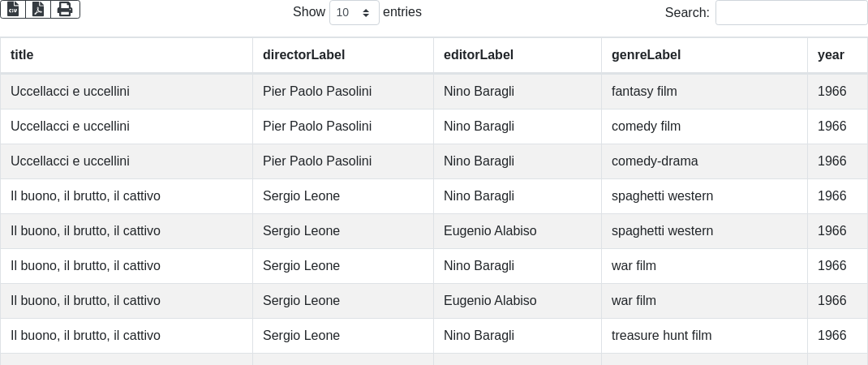The height and width of the screenshot is (365, 868).
Task: Click first Uccellacci e uccellini title cell
Action: click(127, 92)
